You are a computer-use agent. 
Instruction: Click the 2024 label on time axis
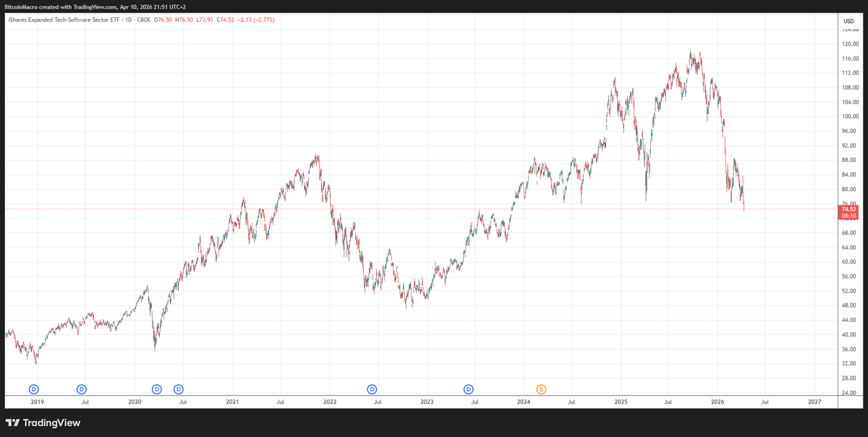(x=524, y=401)
